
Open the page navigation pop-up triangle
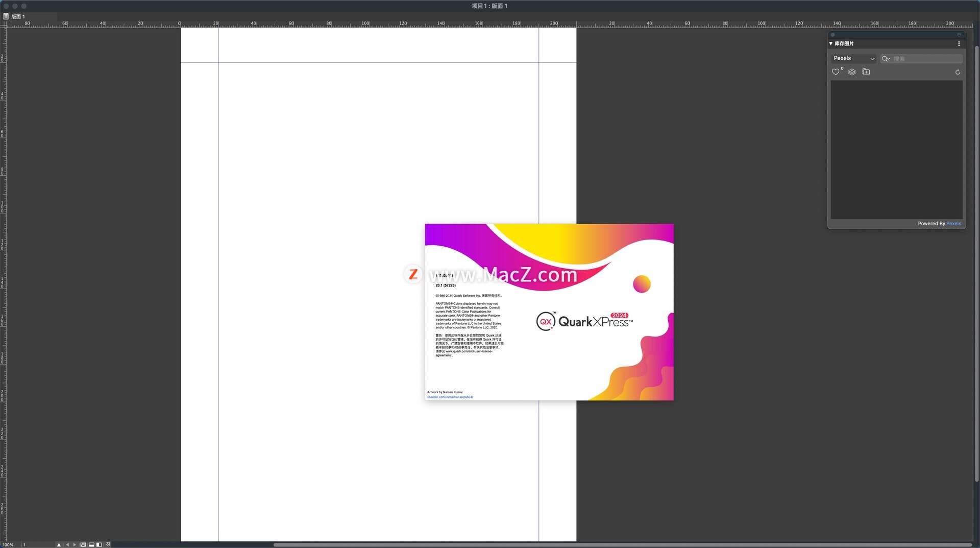click(x=59, y=544)
